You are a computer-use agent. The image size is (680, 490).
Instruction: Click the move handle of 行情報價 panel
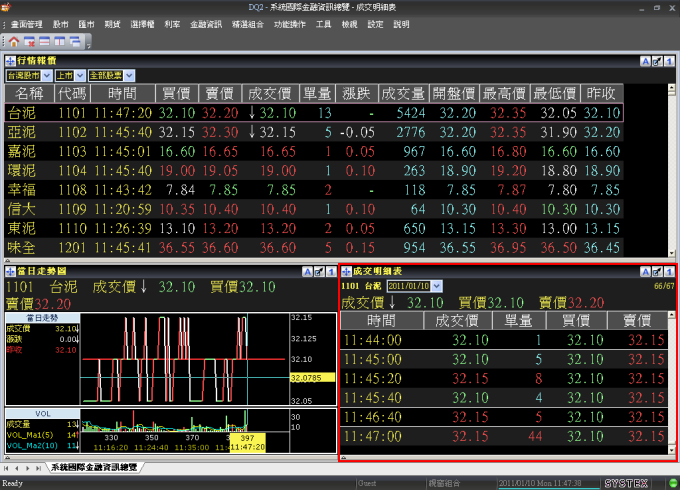[10, 61]
